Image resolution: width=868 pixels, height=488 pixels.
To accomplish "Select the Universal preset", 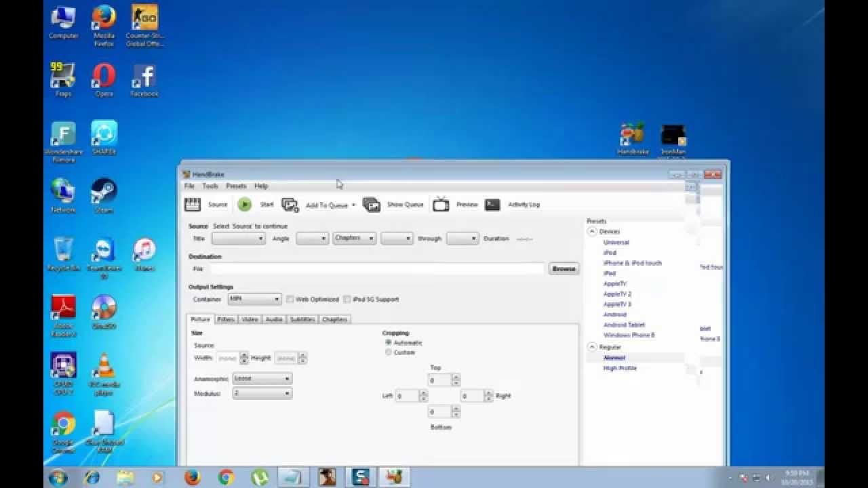I will tap(616, 242).
